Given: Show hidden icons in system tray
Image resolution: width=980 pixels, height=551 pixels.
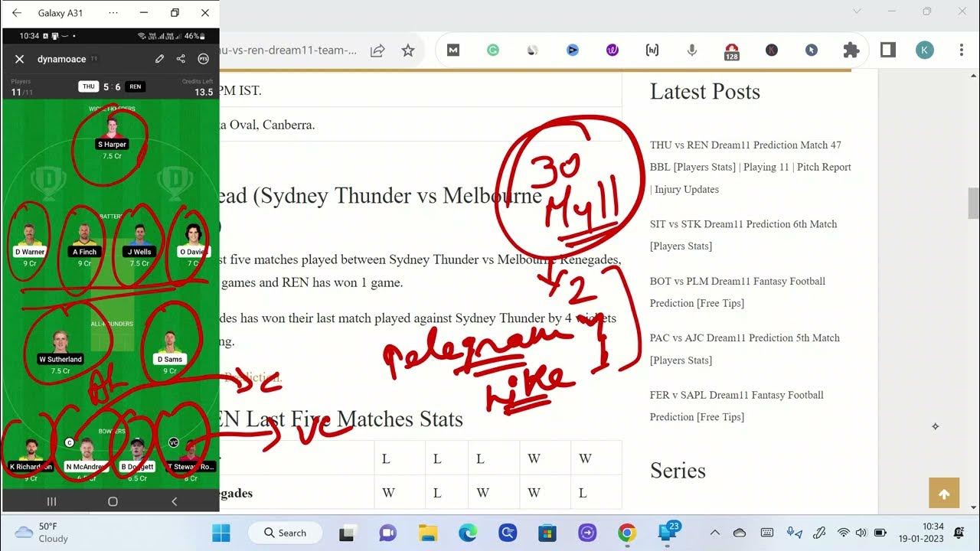Looking at the screenshot, I should pos(714,533).
